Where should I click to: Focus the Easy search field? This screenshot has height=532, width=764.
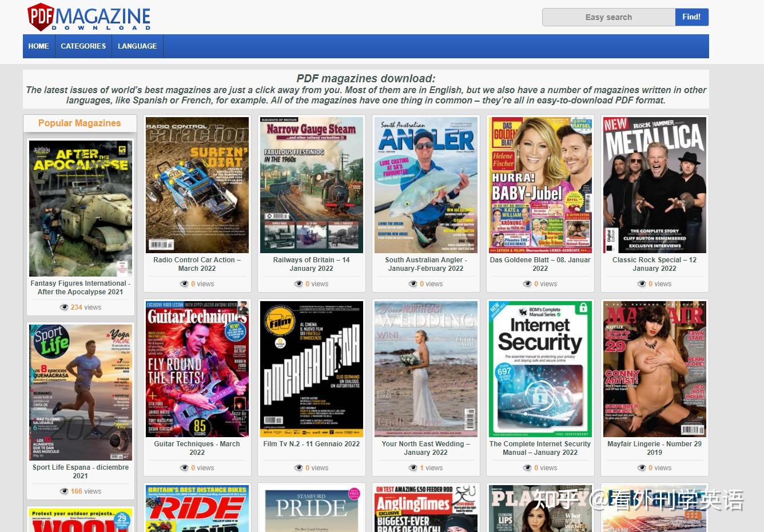pos(608,17)
